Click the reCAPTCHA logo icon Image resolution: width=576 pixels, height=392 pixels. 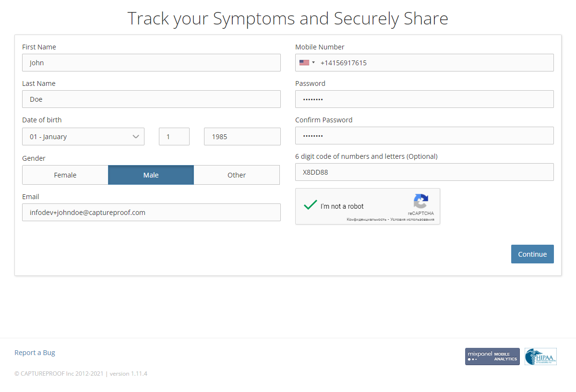(420, 202)
